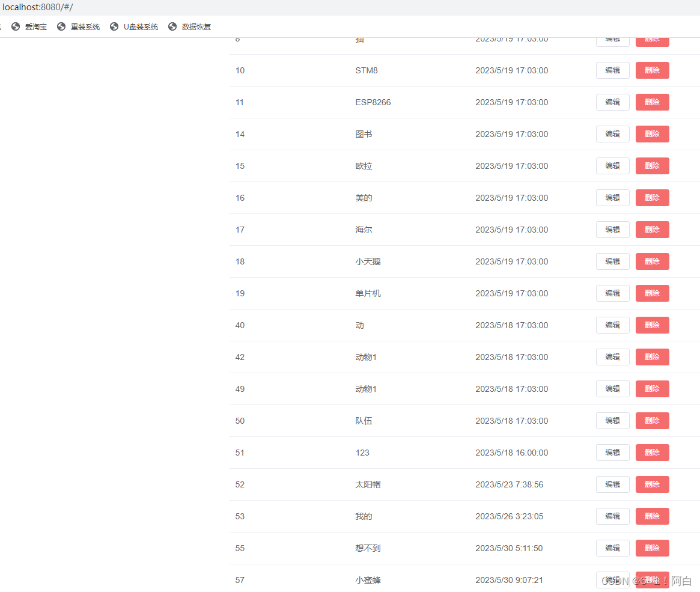The image size is (700, 592).
Task: Edit the ESP8266 row
Action: click(612, 102)
